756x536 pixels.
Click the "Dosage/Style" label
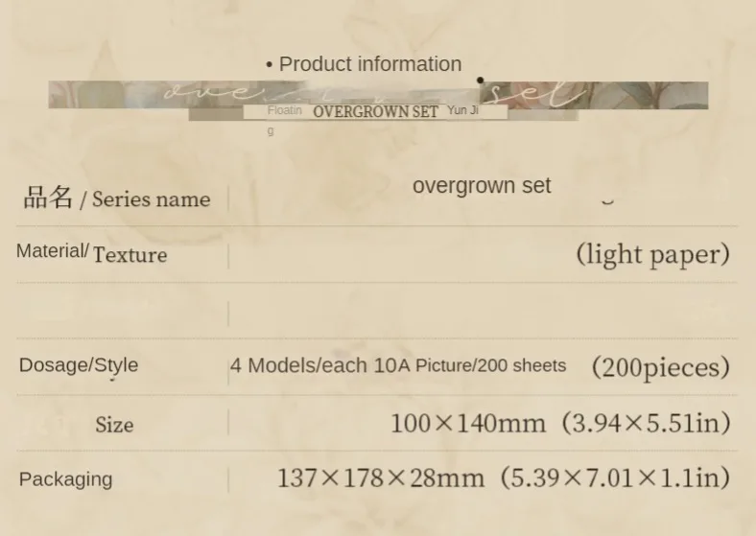(x=79, y=364)
